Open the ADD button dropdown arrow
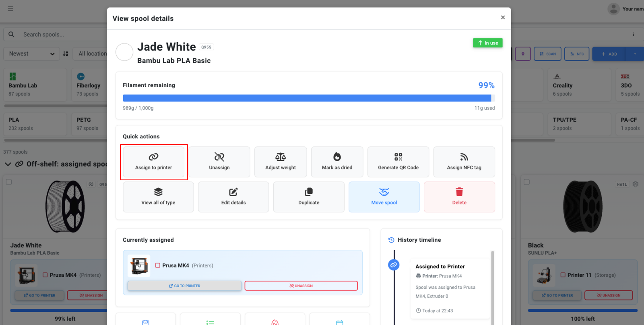The height and width of the screenshot is (325, 644). pos(635,54)
